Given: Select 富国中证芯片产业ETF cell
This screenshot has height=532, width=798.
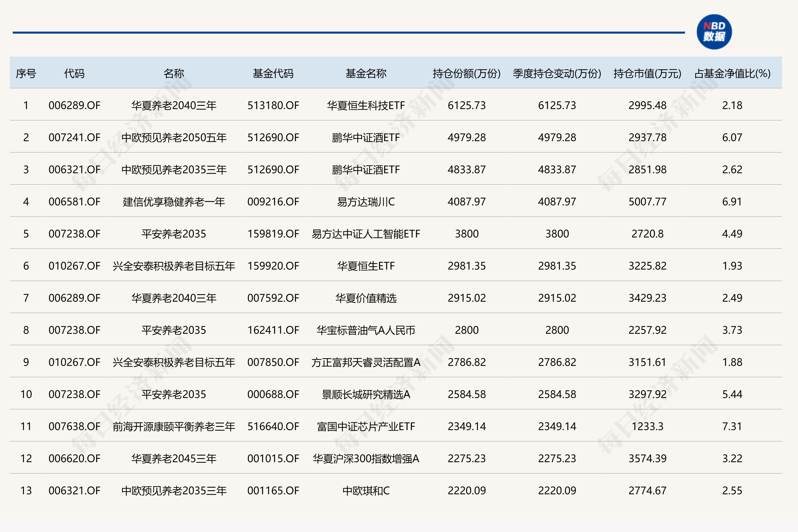Looking at the screenshot, I should (366, 427).
